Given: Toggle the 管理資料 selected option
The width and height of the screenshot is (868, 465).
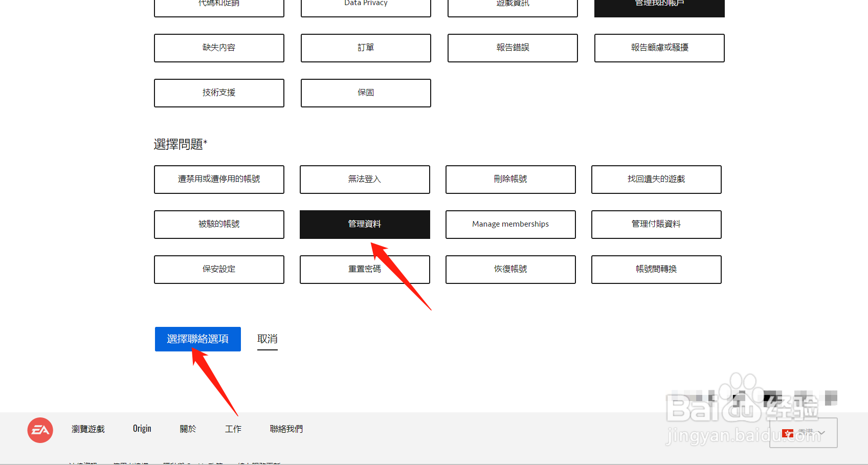Looking at the screenshot, I should tap(364, 224).
